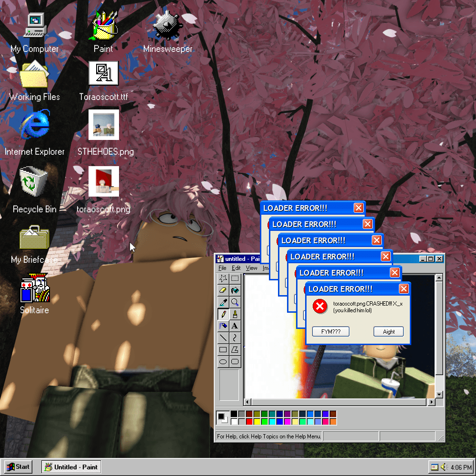Screen dimensions: 476x476
Task: Select the STHEHOES.png image file thumbnail
Action: pos(103,125)
